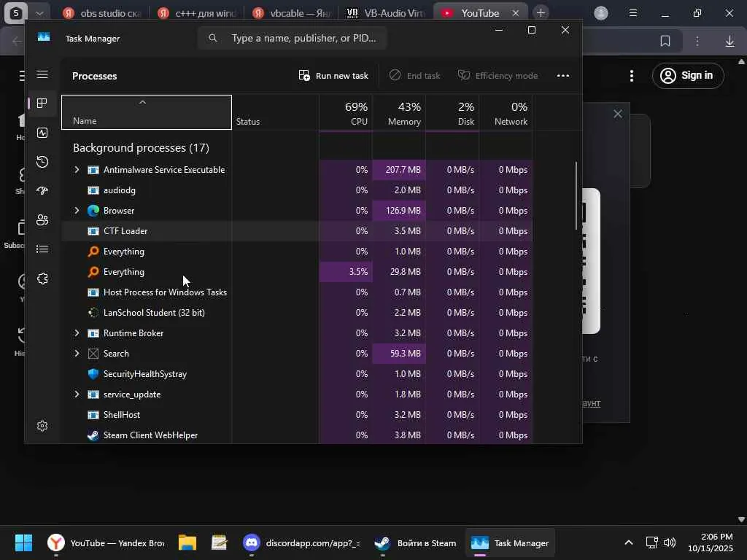Click the Browser Edge icon in list
This screenshot has height=560, width=747.
[x=93, y=211]
